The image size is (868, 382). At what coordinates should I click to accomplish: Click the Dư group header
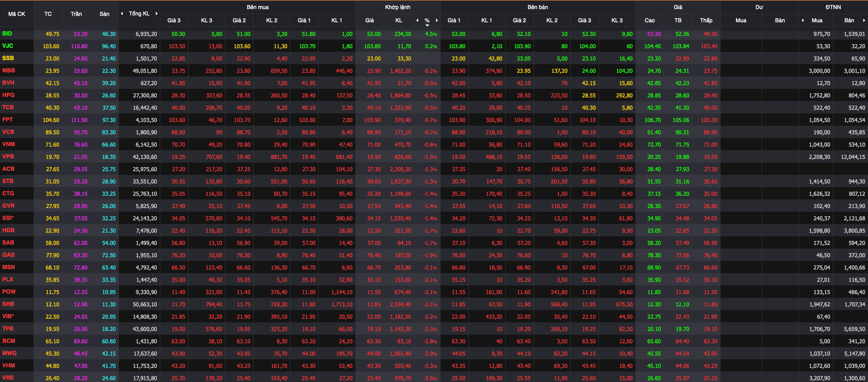[x=759, y=7]
